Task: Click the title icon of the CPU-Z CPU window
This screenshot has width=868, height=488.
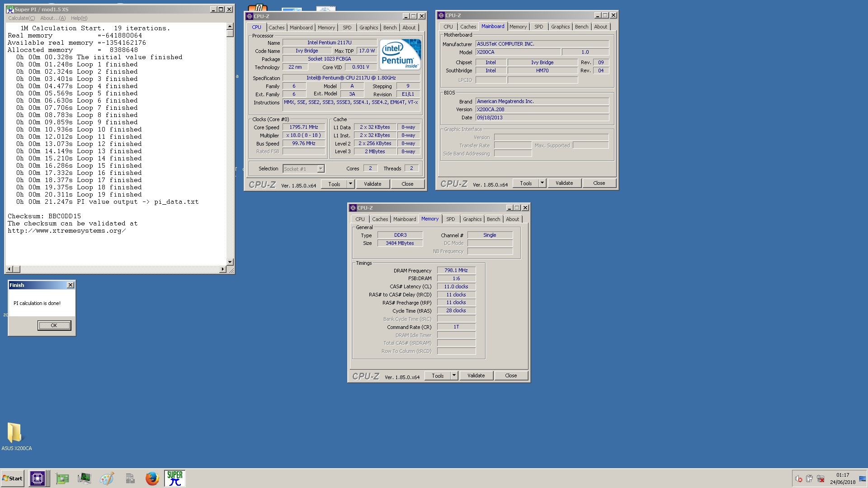Action: (249, 16)
